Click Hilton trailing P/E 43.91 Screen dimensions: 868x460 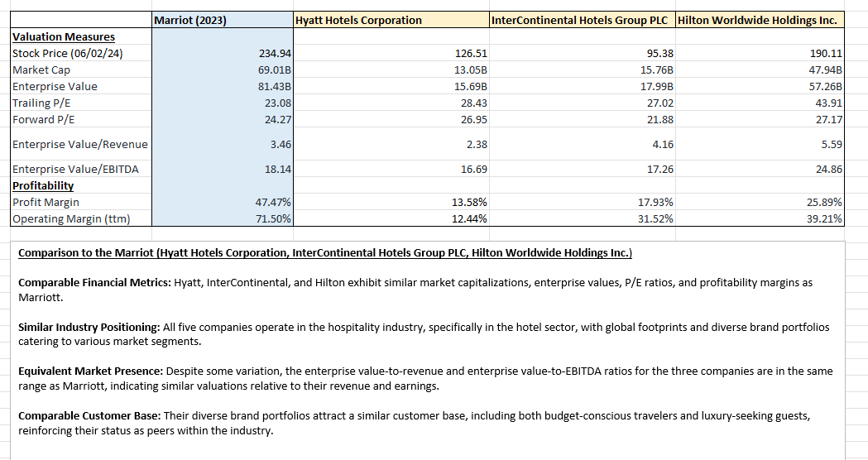click(x=760, y=103)
